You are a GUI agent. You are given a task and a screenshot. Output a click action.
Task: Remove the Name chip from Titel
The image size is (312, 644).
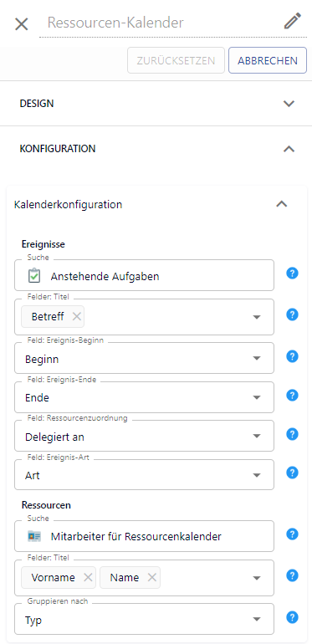click(x=152, y=577)
